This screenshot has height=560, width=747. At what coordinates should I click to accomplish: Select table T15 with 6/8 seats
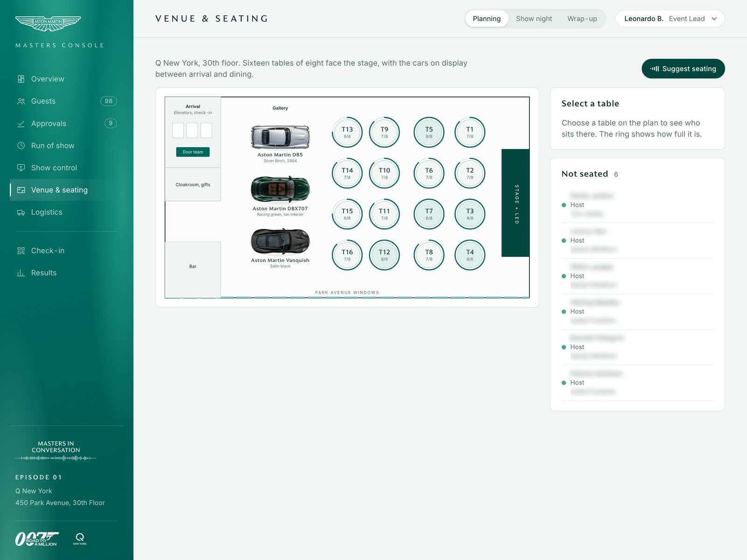tap(347, 214)
